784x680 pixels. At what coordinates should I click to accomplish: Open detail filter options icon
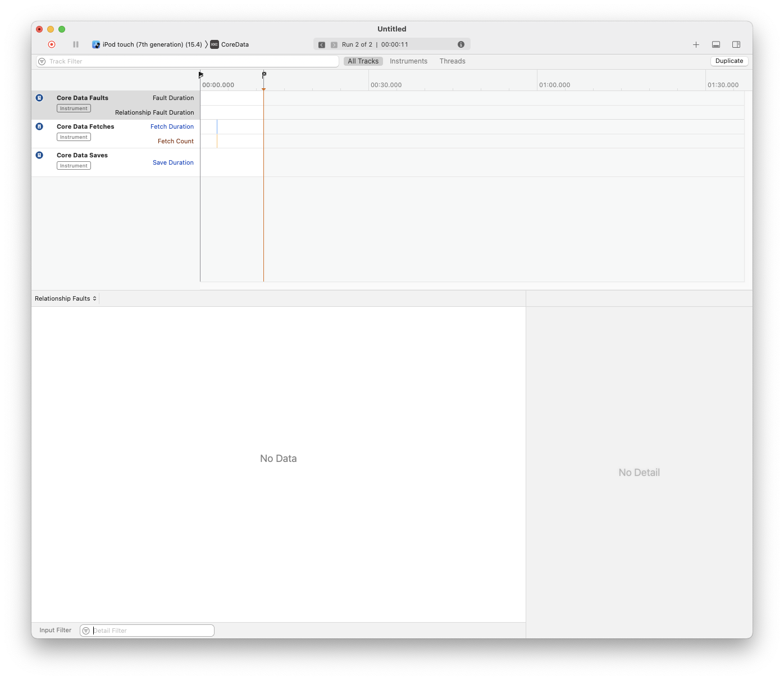(86, 631)
